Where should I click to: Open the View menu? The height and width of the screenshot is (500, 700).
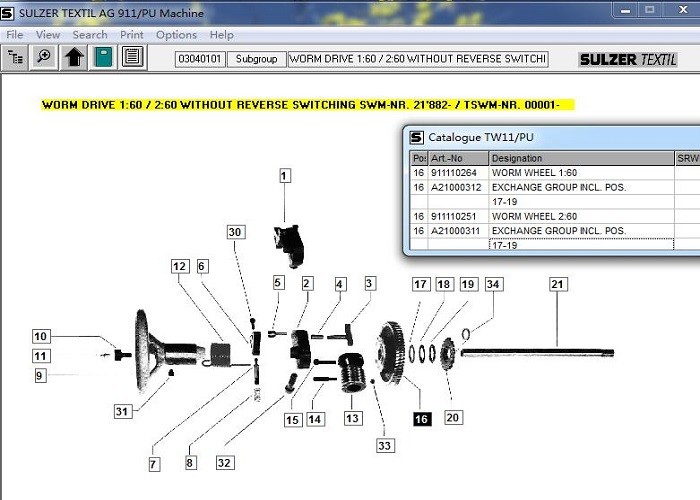point(48,35)
